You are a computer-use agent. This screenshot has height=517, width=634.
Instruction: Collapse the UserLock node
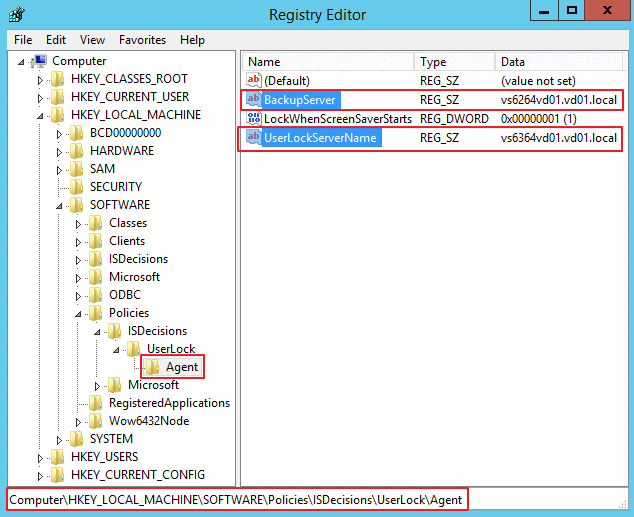click(x=116, y=350)
